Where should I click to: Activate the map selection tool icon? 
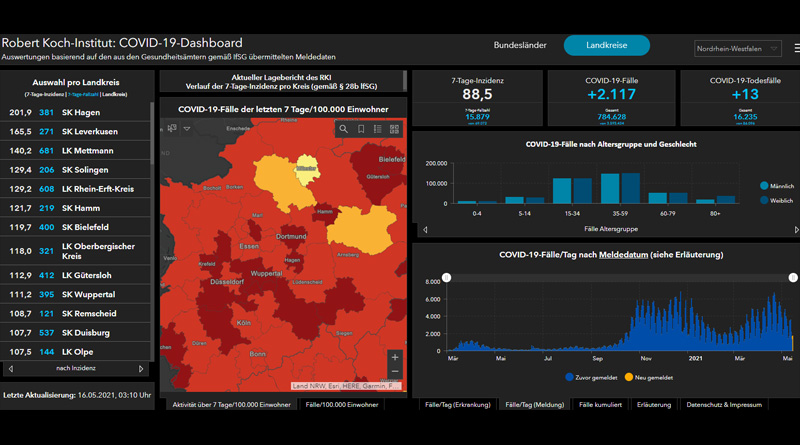tap(172, 128)
